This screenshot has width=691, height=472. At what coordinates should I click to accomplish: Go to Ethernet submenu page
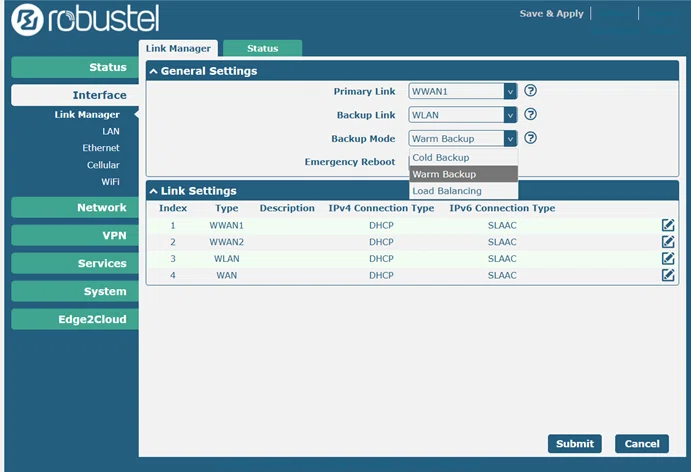click(101, 148)
